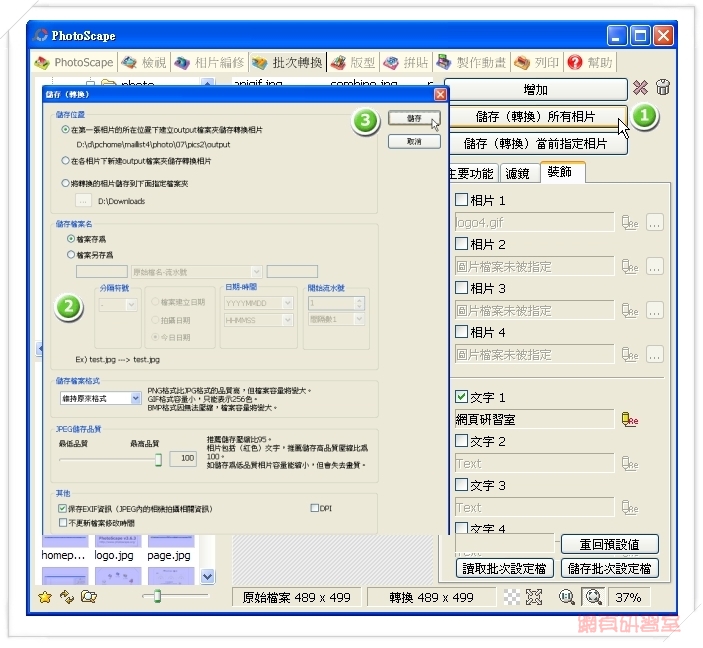Open the text edit icon for 文字 1
703x648 pixels.
(629, 419)
